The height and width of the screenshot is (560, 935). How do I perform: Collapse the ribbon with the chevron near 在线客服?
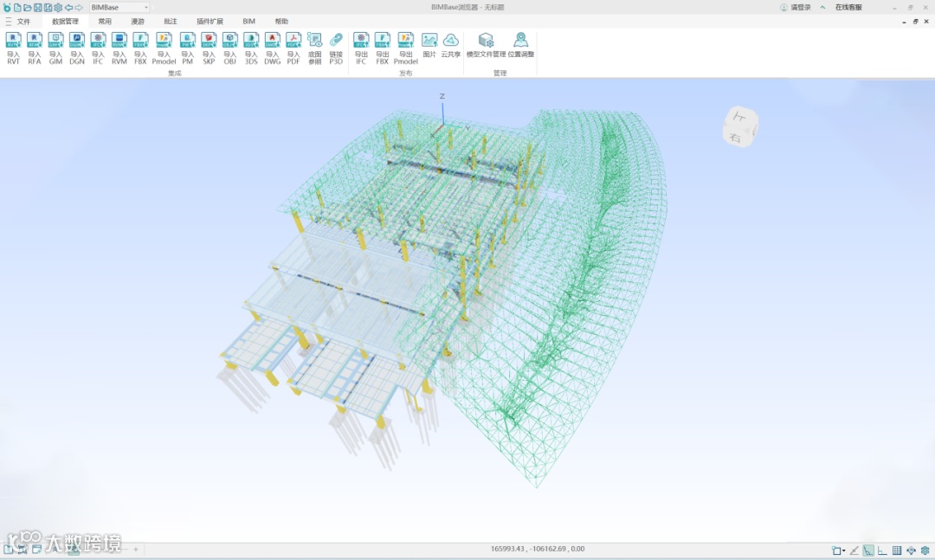823,7
